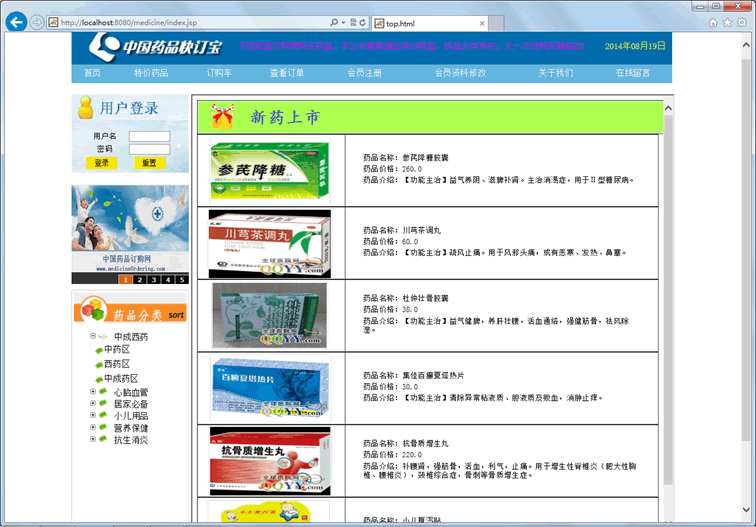Viewport: 756px width, 527px height.
Task: Click the refresh icon in address bar
Action: (363, 23)
